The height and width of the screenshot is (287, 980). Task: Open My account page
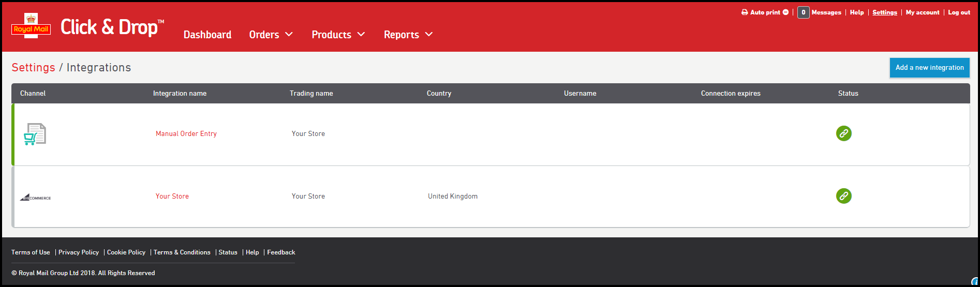[x=922, y=12]
